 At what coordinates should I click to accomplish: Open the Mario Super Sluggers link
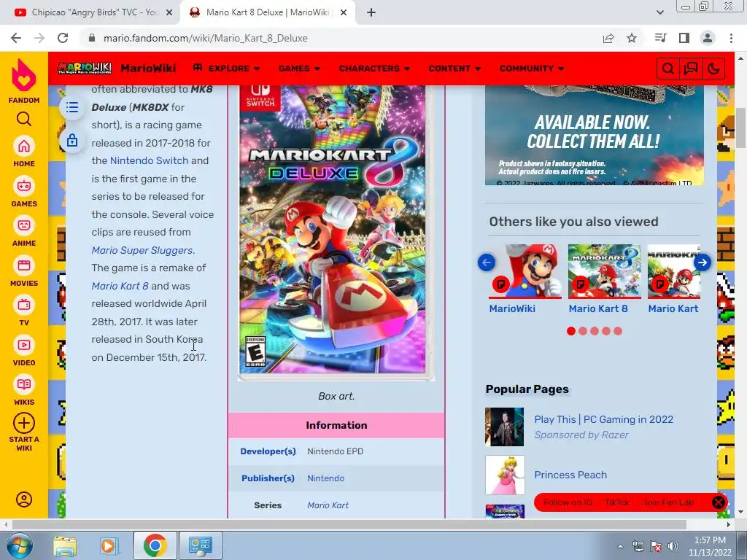[142, 250]
